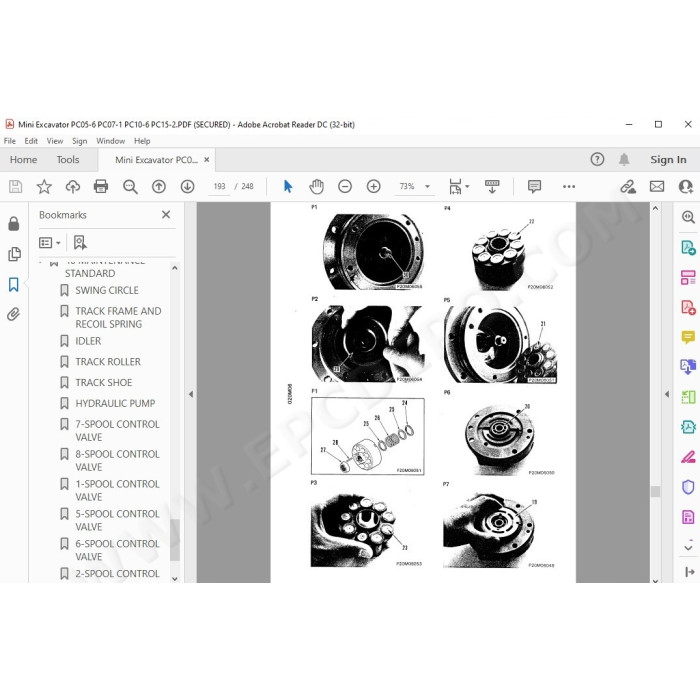Open the Help menu
The width and height of the screenshot is (700, 700).
coord(142,141)
